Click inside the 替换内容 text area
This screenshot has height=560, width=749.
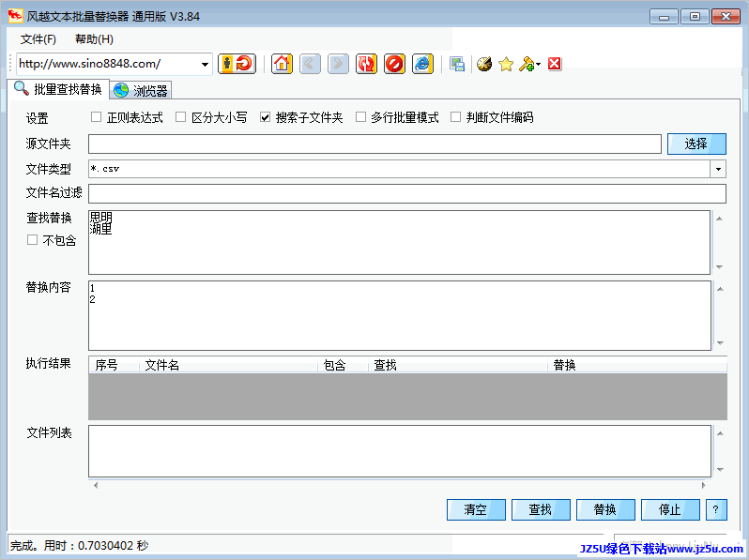click(x=400, y=315)
